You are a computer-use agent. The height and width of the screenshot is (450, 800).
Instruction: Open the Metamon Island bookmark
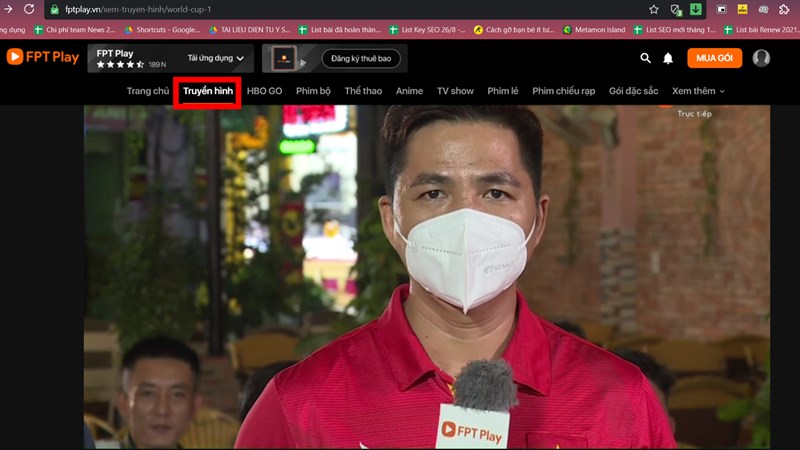click(594, 30)
